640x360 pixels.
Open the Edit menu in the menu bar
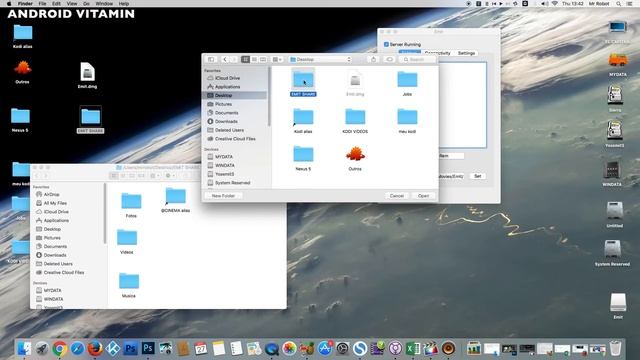click(x=56, y=3)
